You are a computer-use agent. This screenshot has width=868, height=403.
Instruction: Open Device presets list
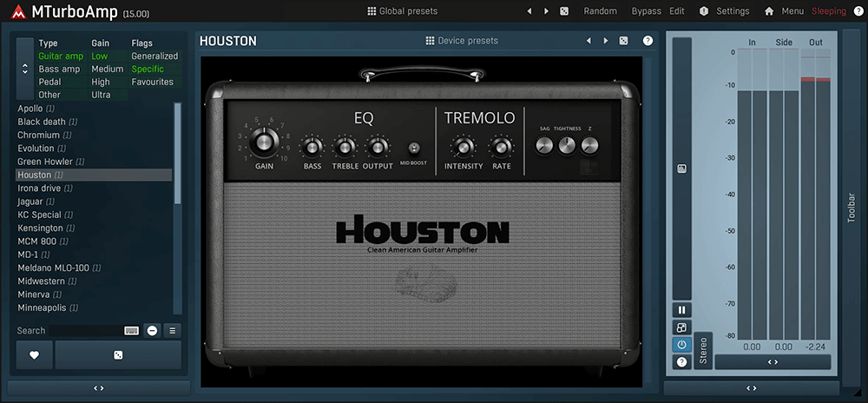click(462, 41)
